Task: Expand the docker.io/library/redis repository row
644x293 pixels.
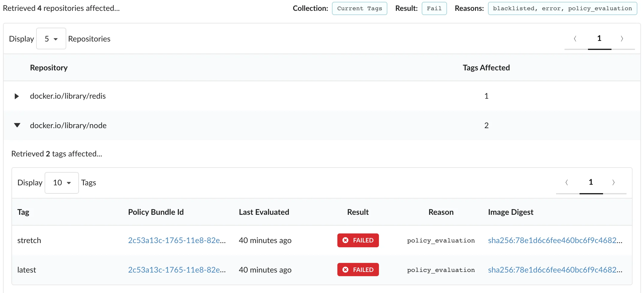Action: tap(17, 96)
